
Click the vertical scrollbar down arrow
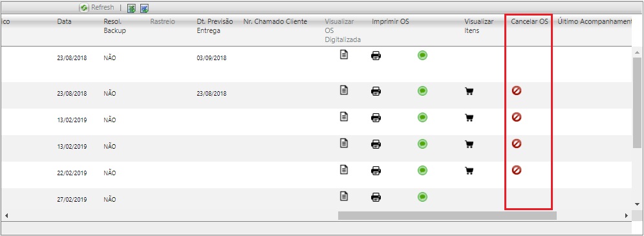(x=637, y=204)
